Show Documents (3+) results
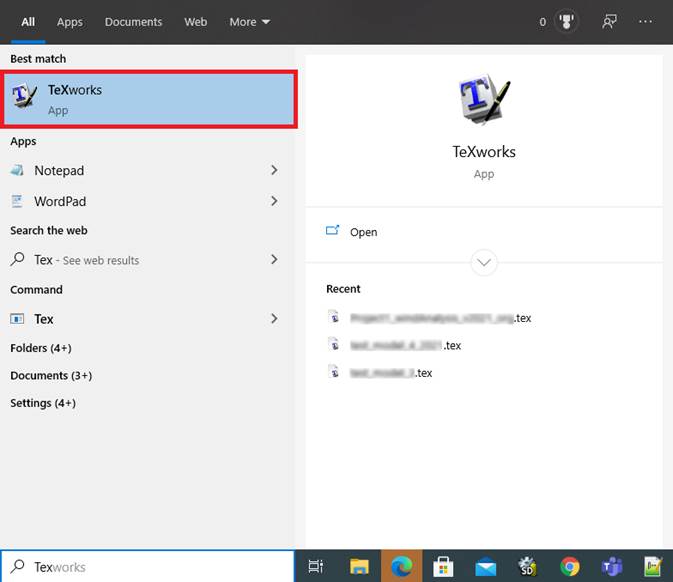 (x=51, y=376)
